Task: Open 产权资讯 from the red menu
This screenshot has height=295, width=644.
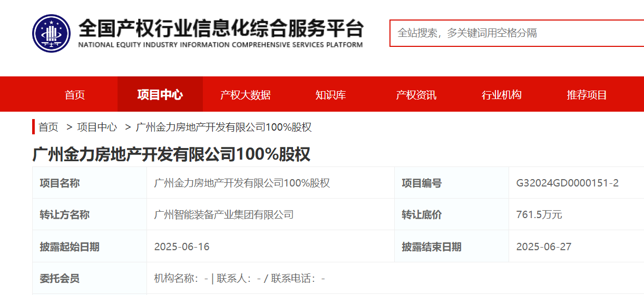Action: tap(416, 95)
